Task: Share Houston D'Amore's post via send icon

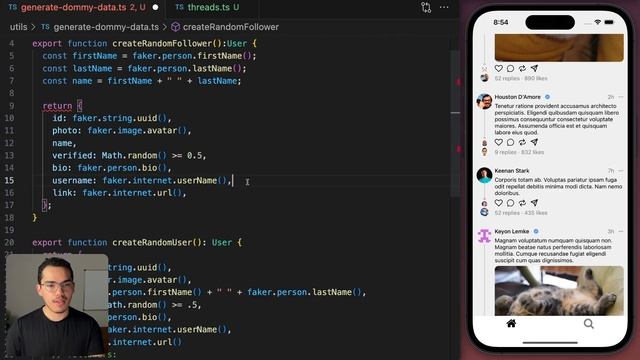Action: pos(534,142)
